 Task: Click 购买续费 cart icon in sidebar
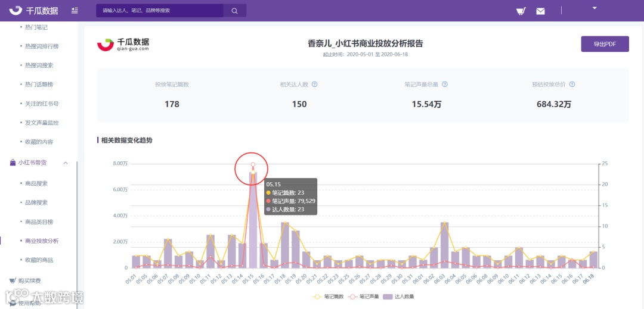[x=13, y=281]
